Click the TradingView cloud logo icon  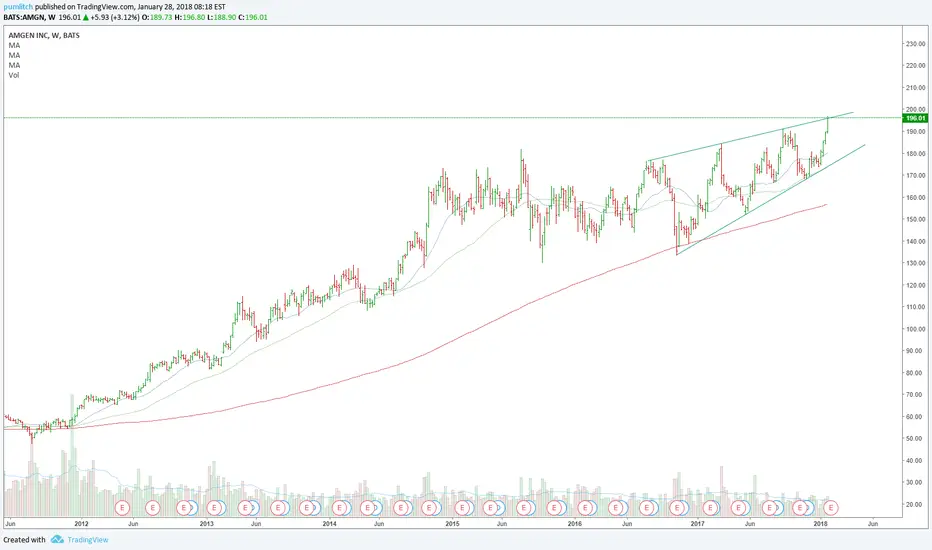pyautogui.click(x=57, y=539)
